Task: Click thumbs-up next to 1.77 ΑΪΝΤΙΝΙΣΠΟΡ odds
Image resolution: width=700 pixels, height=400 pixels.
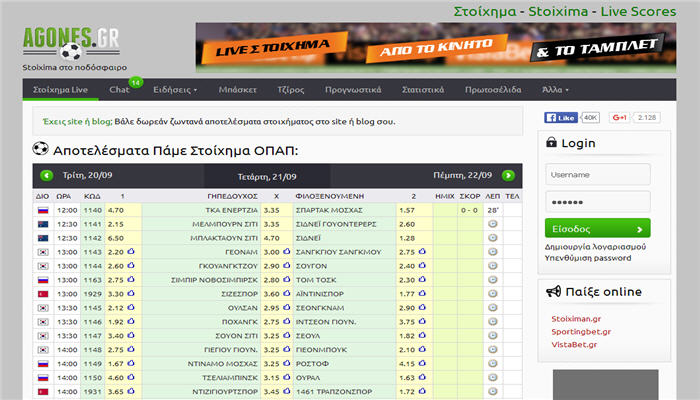Action: coord(422,293)
